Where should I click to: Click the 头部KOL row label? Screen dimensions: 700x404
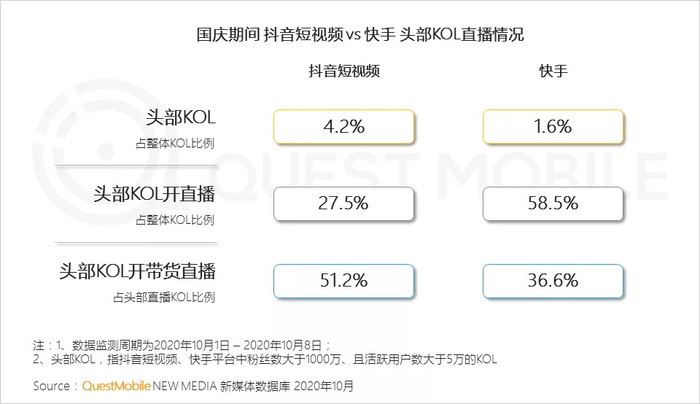point(180,118)
